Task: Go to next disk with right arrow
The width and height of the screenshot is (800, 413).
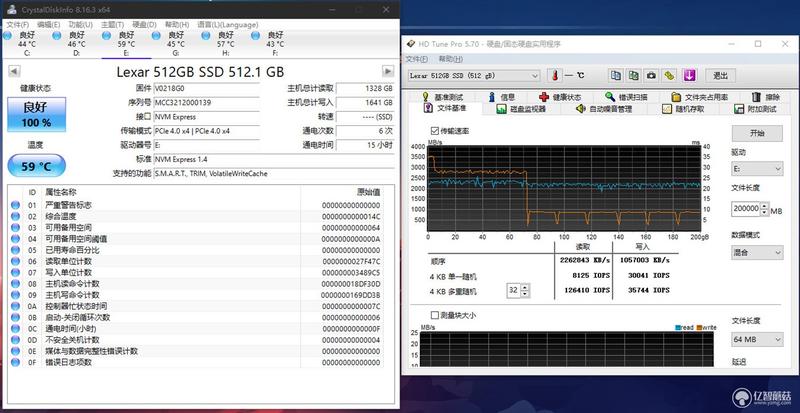Action: tap(388, 71)
